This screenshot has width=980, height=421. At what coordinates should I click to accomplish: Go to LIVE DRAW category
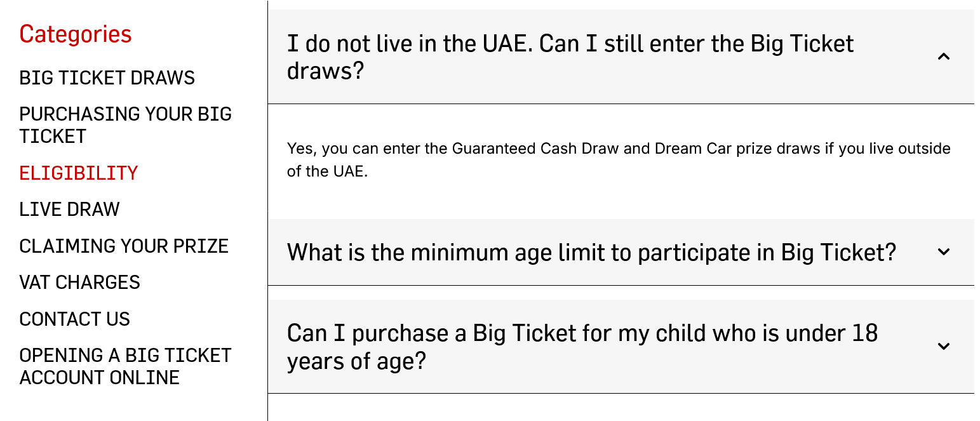69,210
